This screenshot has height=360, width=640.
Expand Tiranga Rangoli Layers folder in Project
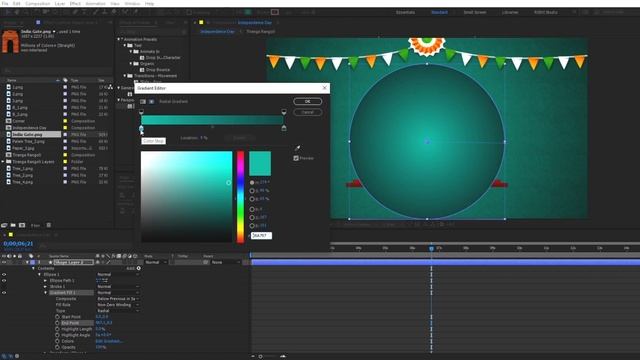(x=3, y=162)
